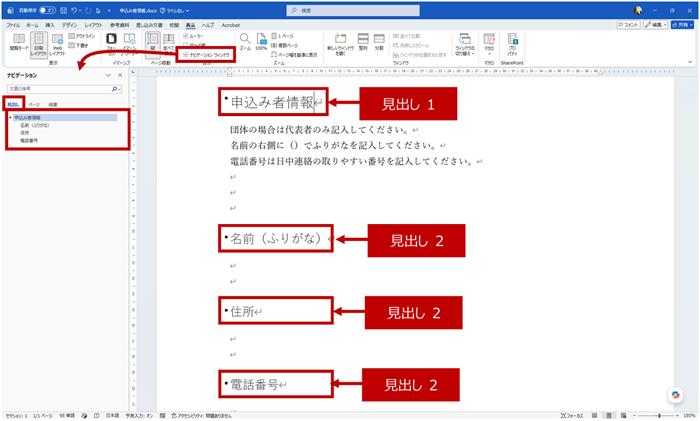Switch to Web レイアウト view
Image resolution: width=700 pixels, height=421 pixels.
(x=57, y=45)
